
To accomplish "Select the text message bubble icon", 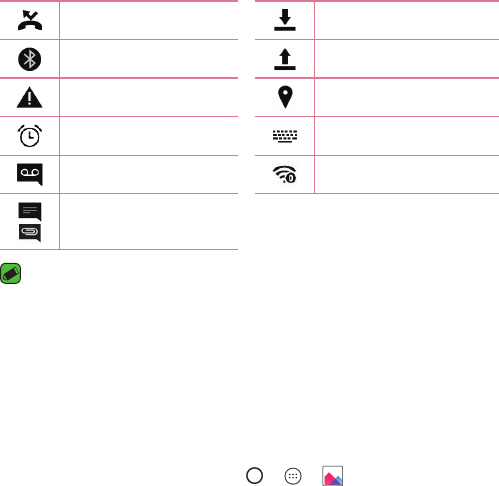I will [30, 211].
